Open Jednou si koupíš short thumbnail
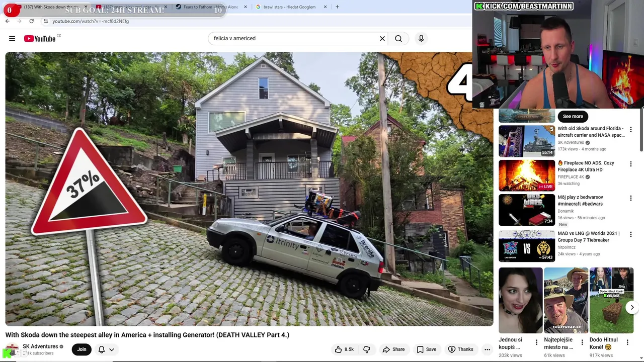The width and height of the screenshot is (644, 362). [x=521, y=300]
